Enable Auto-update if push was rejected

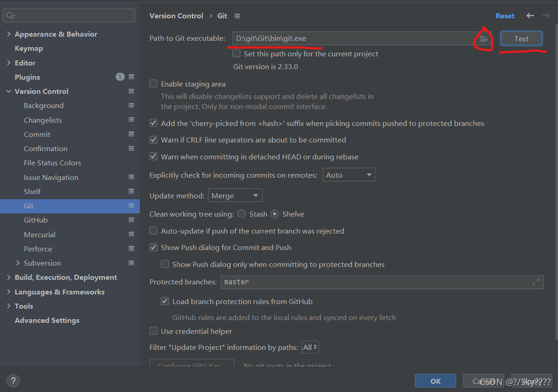(154, 231)
